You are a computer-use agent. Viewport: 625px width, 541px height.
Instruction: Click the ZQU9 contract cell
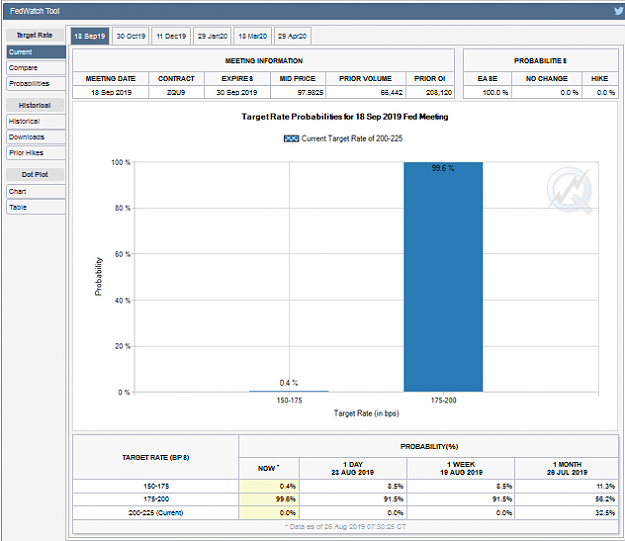point(176,92)
